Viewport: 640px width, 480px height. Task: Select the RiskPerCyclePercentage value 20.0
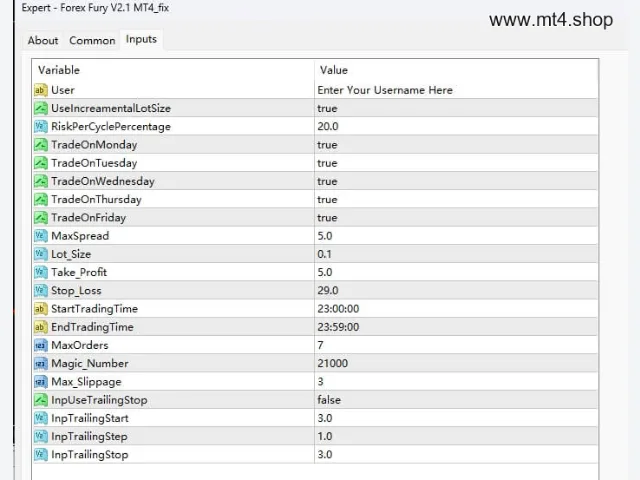click(x=328, y=127)
